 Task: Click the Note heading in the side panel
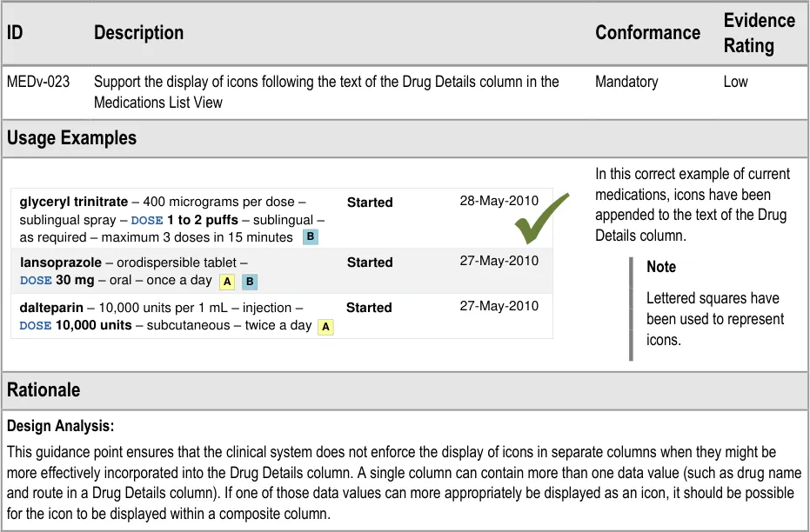coord(661,267)
